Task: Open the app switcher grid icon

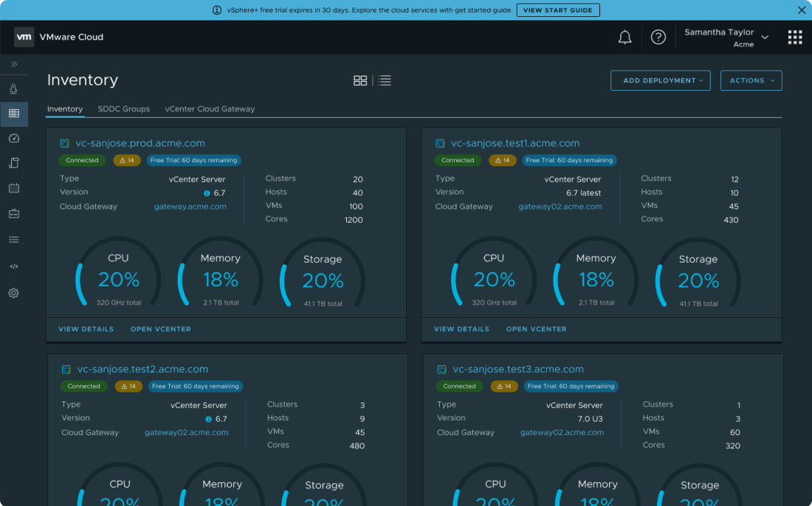Action: (x=795, y=38)
